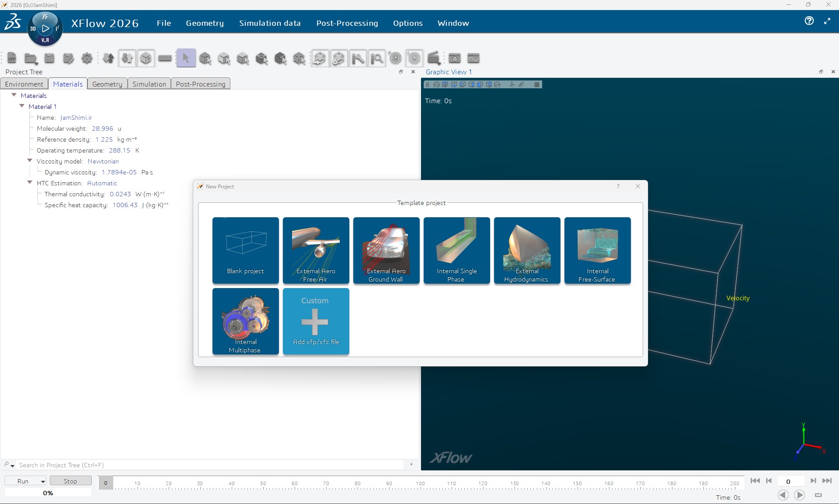This screenshot has height=504, width=839.
Task: Open the Run button dropdown arrow
Action: coord(43,481)
